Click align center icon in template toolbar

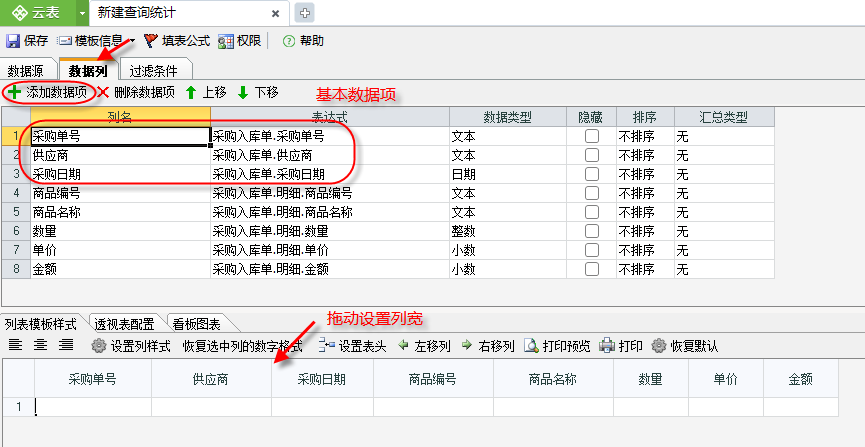click(x=40, y=345)
